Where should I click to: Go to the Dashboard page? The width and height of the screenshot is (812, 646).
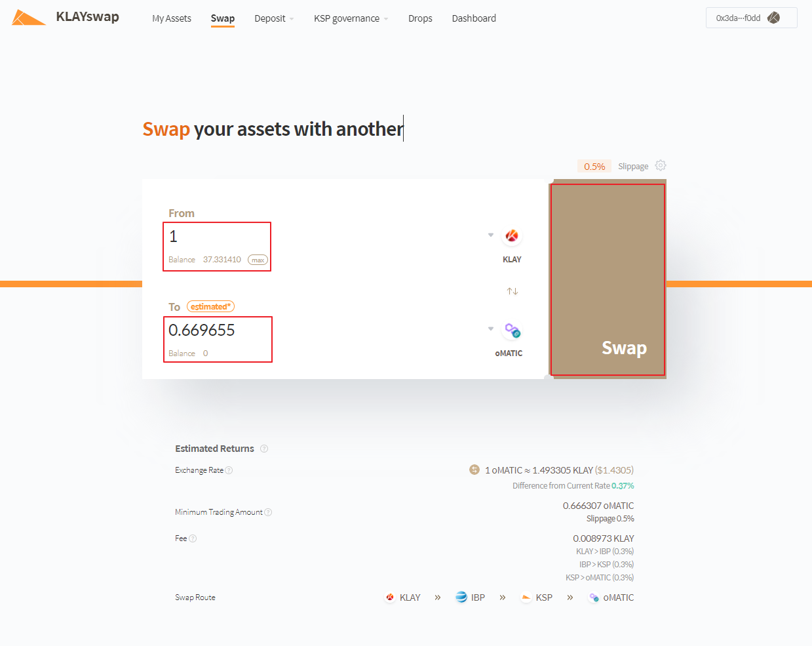pyautogui.click(x=474, y=18)
